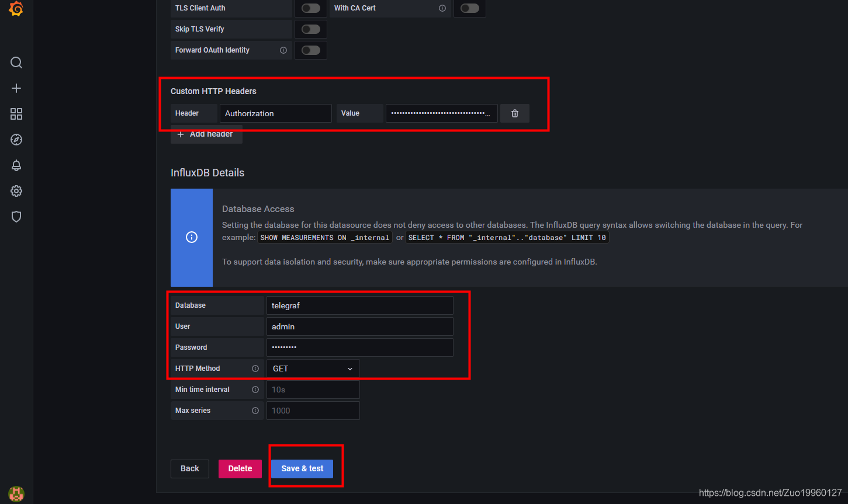This screenshot has width=848, height=504.
Task: Open the Dashboards grid icon
Action: click(16, 114)
